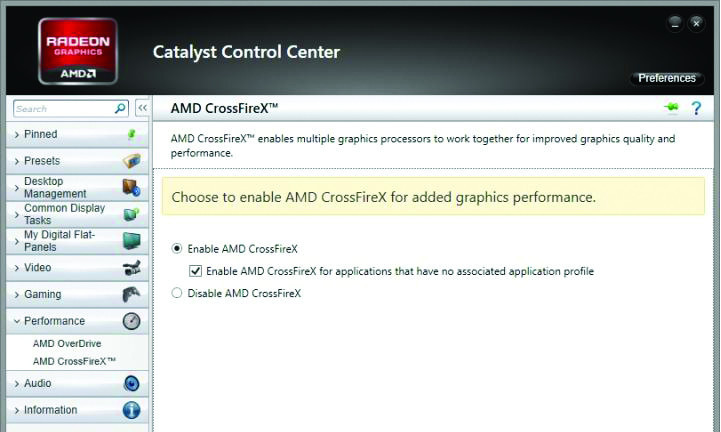Click the Pinned green pin icon
The height and width of the screenshot is (432, 721).
[131, 134]
